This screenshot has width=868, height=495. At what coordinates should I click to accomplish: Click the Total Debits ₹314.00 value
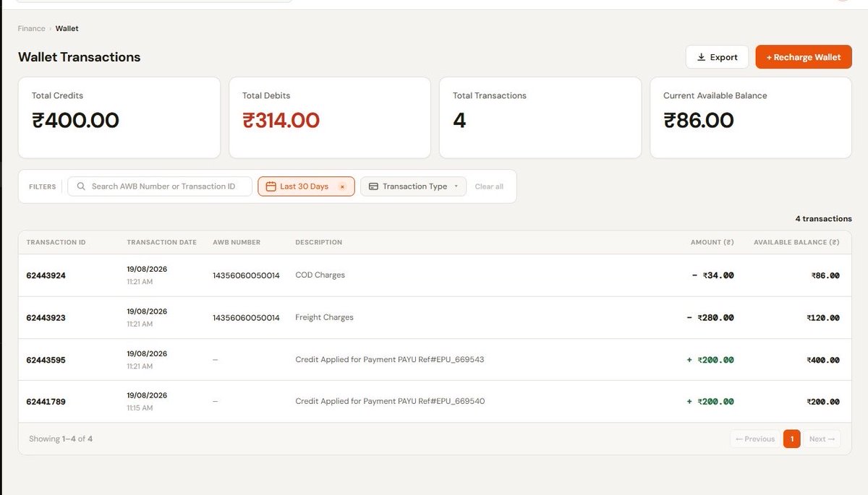click(x=281, y=120)
